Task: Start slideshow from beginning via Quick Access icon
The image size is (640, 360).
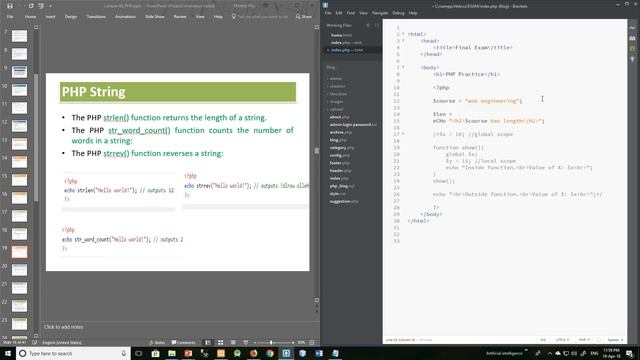Action: tap(41, 6)
